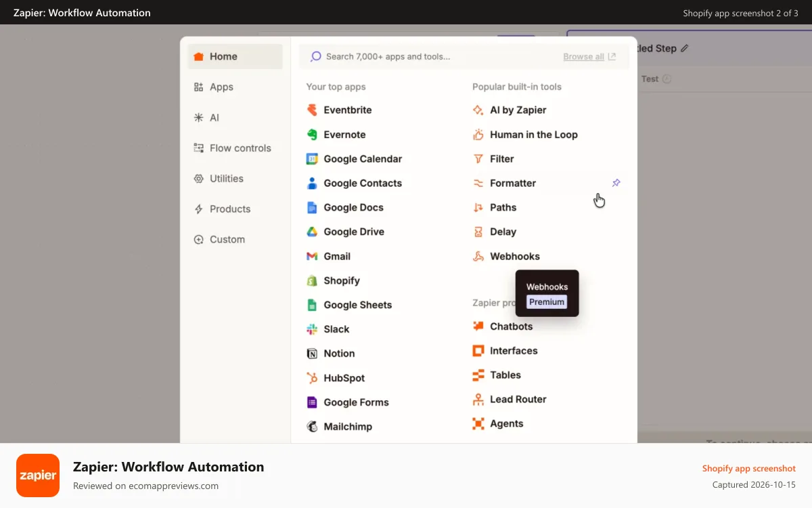Click the Eventbrite app icon
Image resolution: width=812 pixels, height=508 pixels.
pos(312,110)
